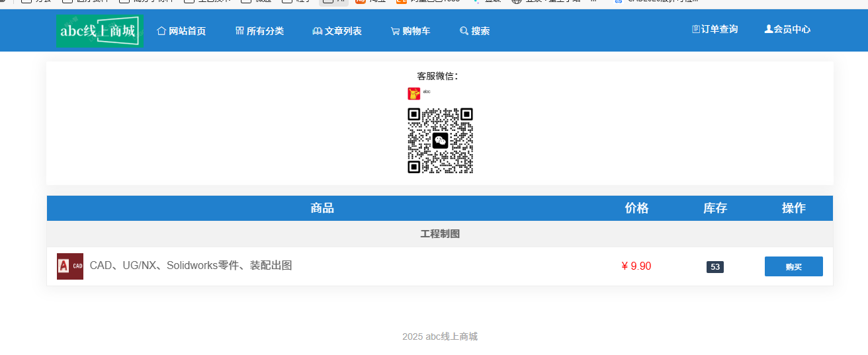Select the 工程制图 category row
868x355 pixels.
tap(440, 234)
